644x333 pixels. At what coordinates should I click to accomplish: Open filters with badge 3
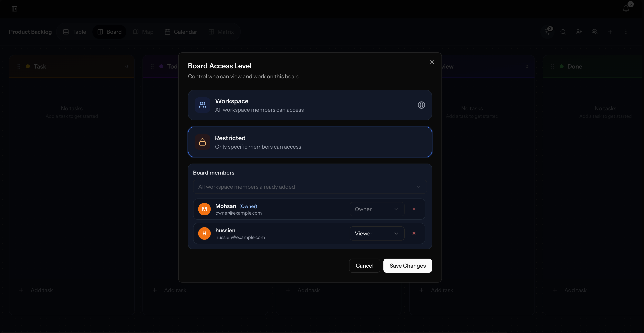547,32
